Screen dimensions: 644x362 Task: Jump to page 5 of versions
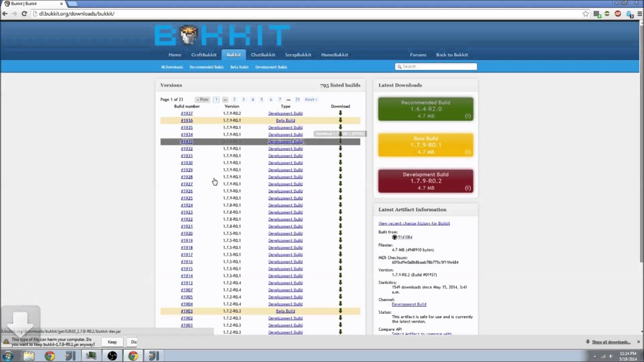[x=262, y=100]
